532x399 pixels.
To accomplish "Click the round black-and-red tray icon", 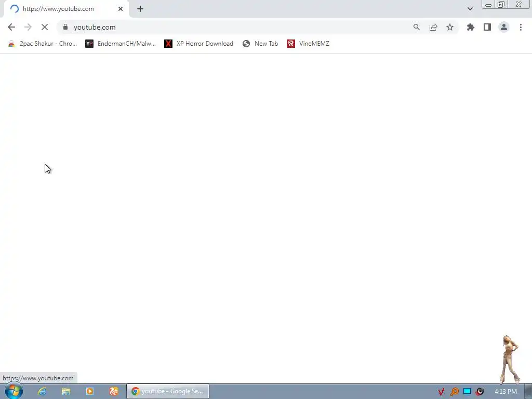I will point(480,392).
